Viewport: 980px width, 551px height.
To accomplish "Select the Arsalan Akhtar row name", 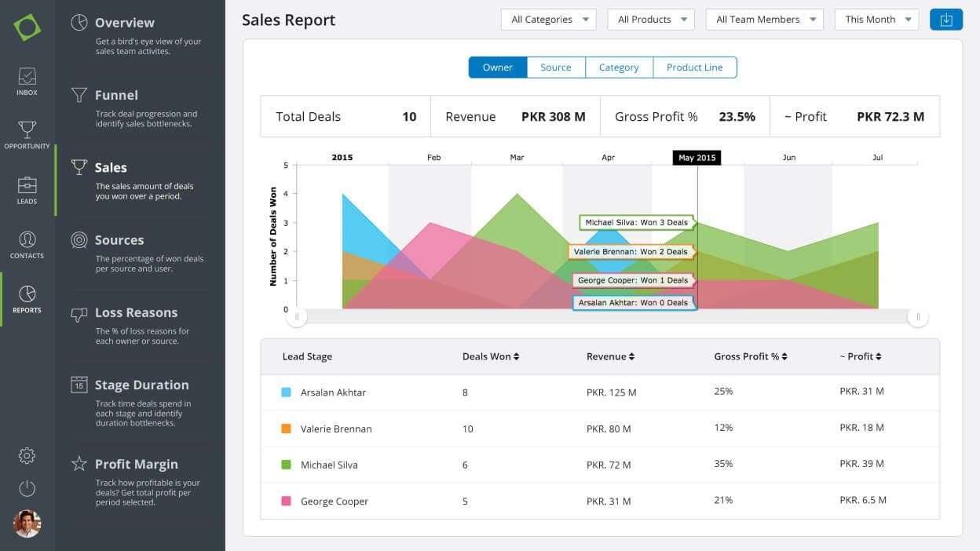I will [x=333, y=392].
